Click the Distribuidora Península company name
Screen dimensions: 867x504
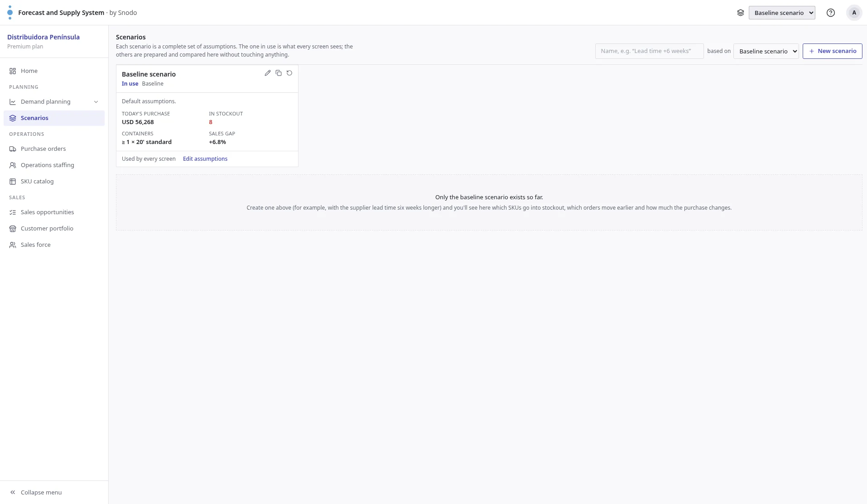[43, 37]
